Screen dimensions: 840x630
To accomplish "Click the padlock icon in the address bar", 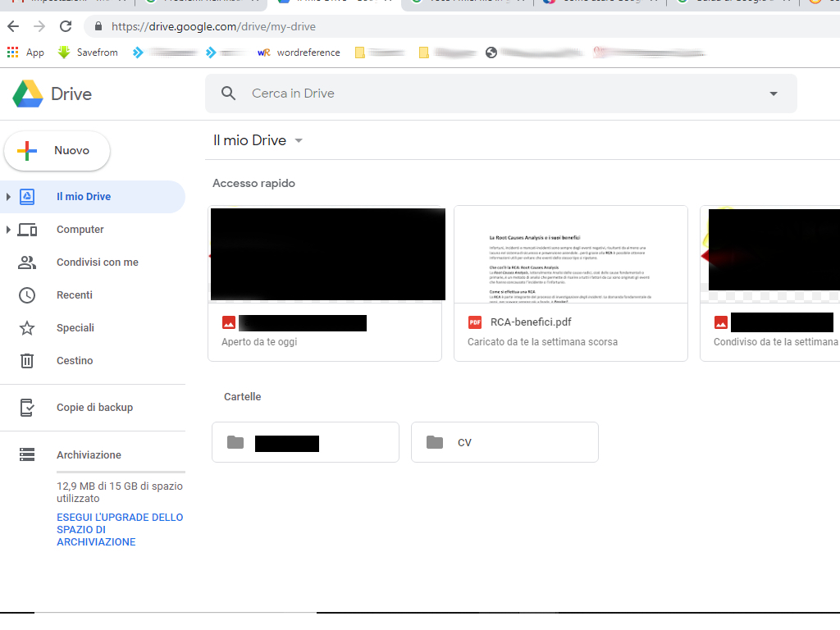I will (x=98, y=26).
